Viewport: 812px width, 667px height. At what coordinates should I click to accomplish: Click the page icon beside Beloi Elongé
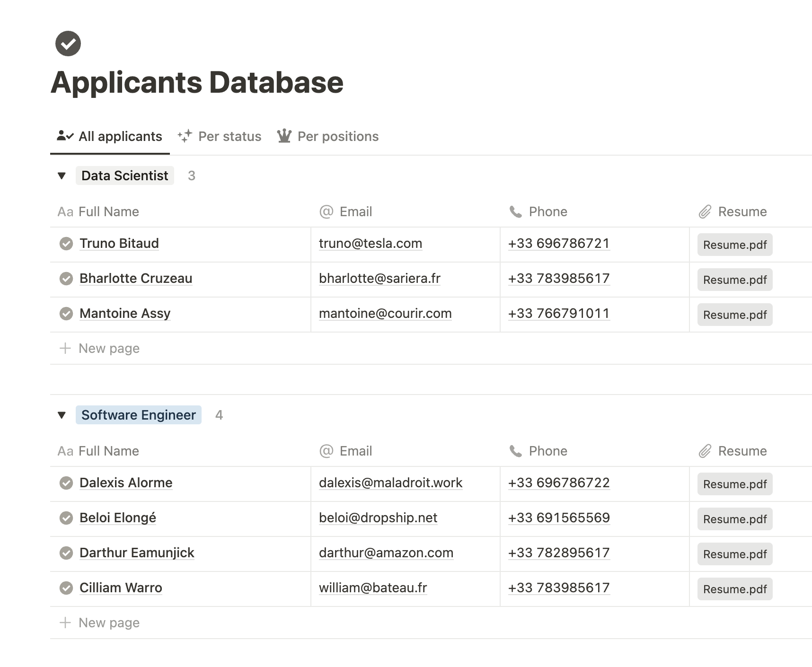(x=66, y=518)
